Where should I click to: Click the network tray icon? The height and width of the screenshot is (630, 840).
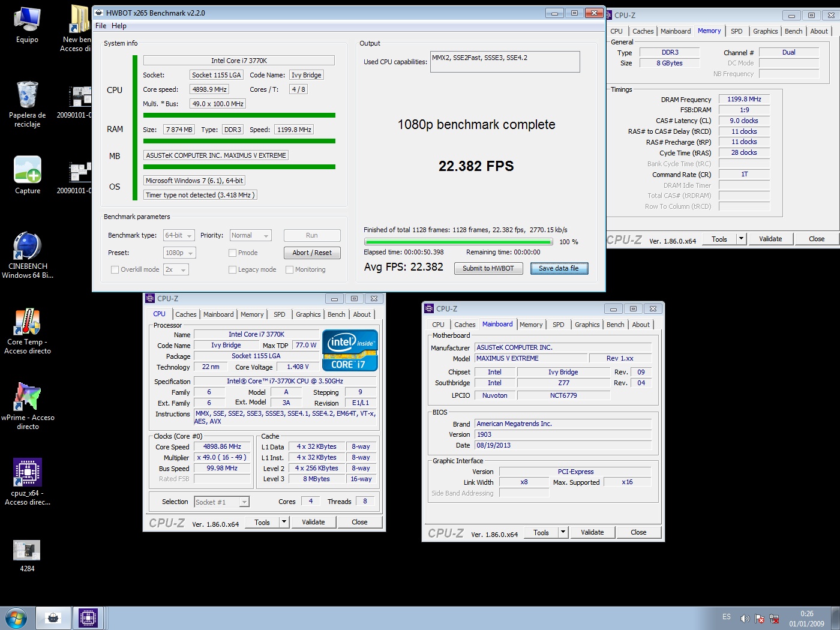pyautogui.click(x=775, y=619)
